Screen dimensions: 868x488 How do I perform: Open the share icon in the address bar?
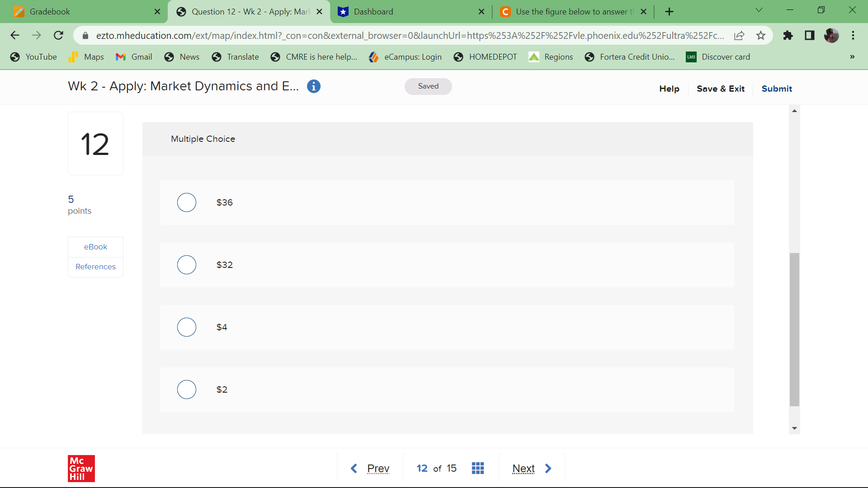point(740,35)
